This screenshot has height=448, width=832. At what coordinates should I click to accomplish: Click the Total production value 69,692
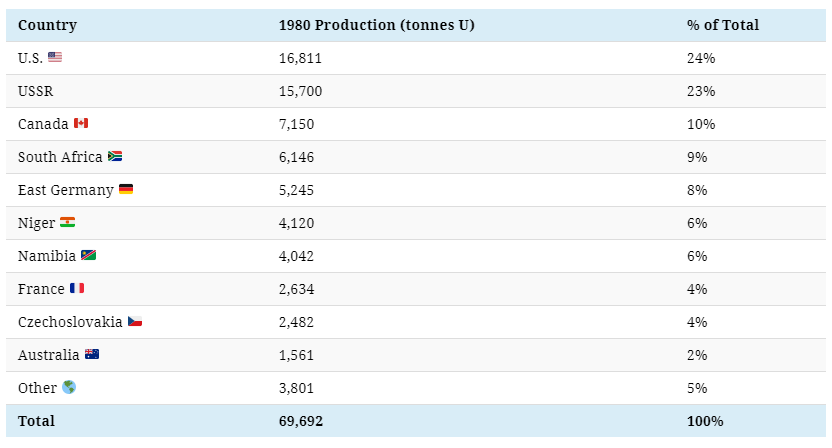[301, 421]
